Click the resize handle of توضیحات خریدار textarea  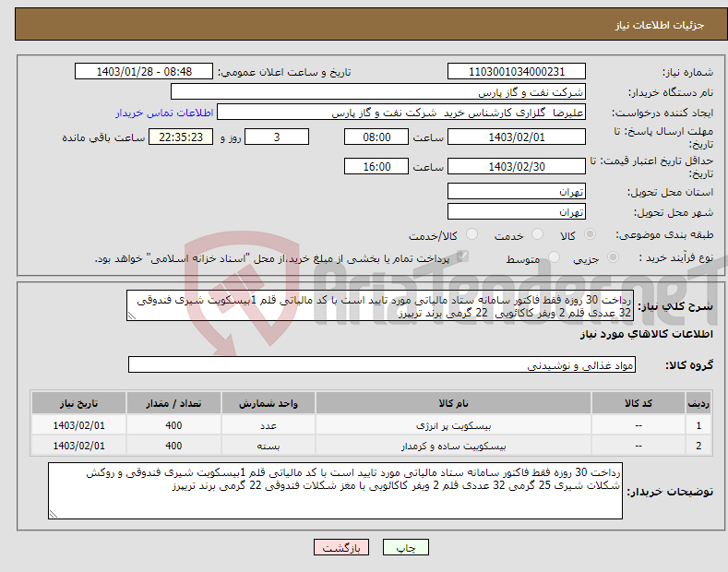[54, 514]
